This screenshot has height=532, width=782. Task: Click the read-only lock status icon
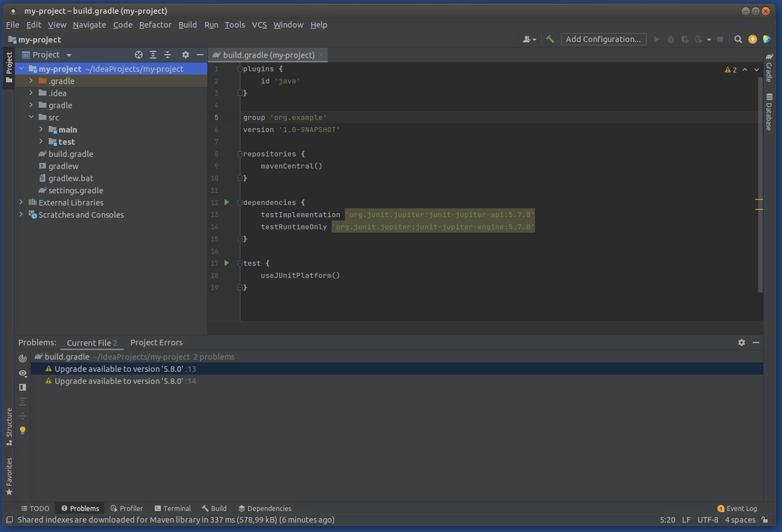[x=765, y=520]
